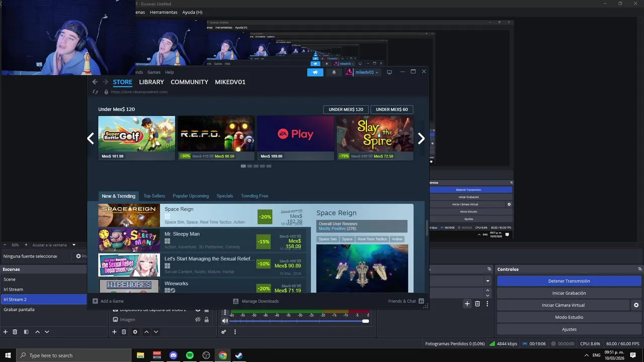
Task: Open Steam Games menu
Action: click(x=154, y=72)
